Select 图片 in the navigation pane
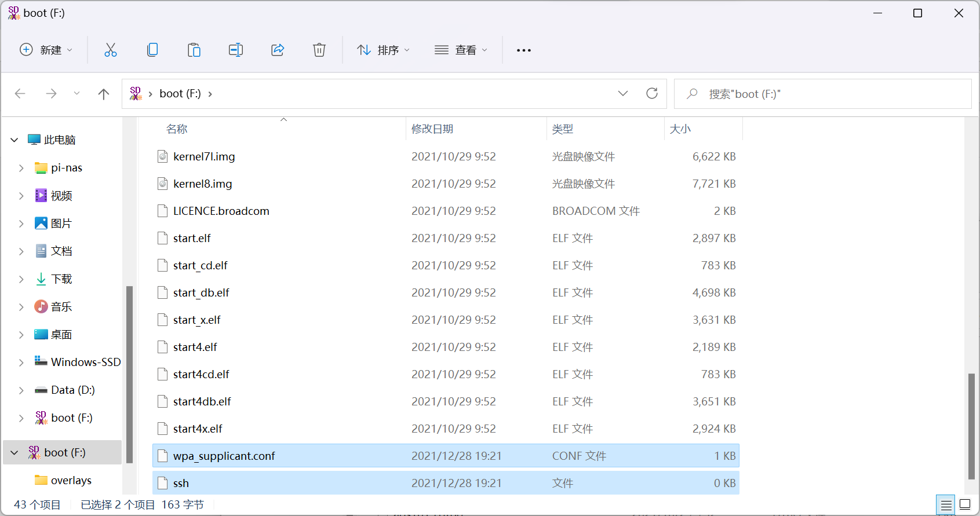Viewport: 980px width, 516px height. click(61, 223)
